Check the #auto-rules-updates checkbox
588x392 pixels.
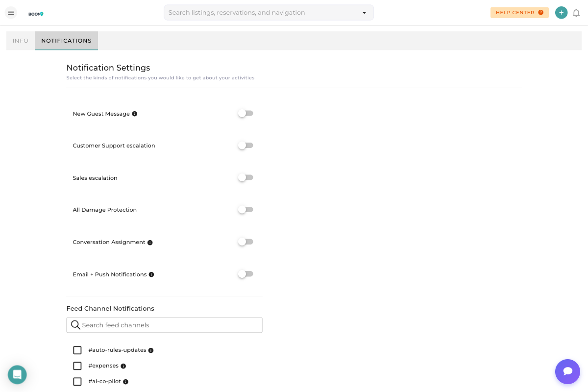(77, 350)
